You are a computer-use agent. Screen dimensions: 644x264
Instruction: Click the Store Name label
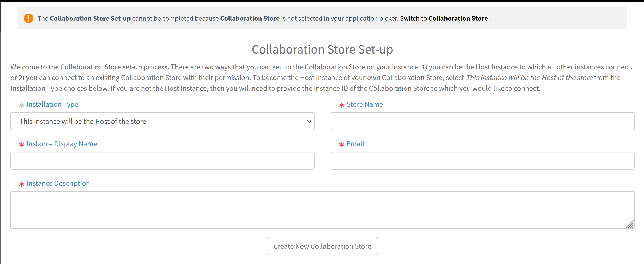[364, 104]
